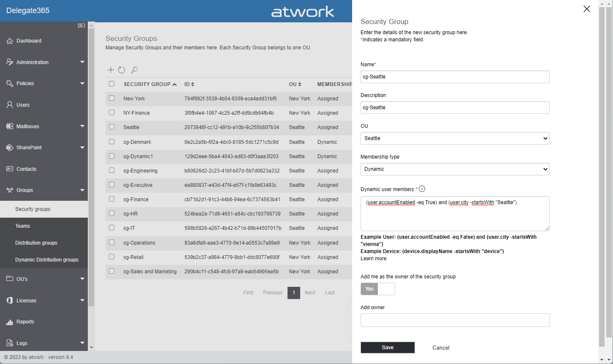
Task: Focus the Add owner input field
Action: (x=455, y=320)
